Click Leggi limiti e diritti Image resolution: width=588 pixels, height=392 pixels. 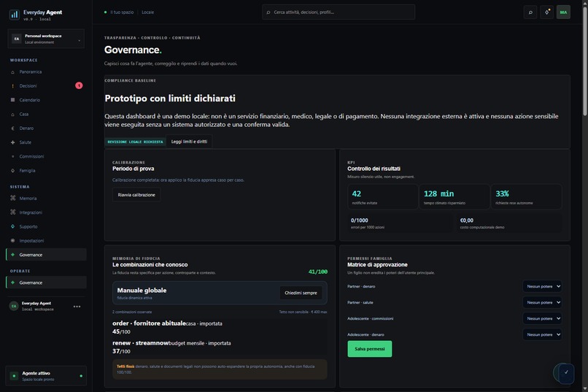(189, 142)
